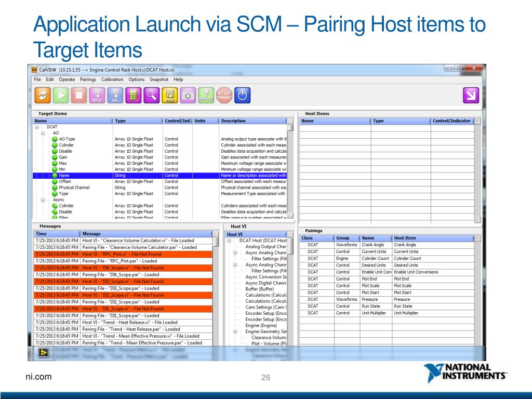Open the Pairings menu

coord(88,79)
